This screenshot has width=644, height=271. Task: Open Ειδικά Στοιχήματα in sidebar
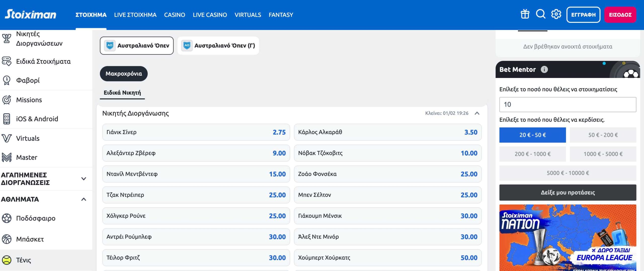click(43, 61)
